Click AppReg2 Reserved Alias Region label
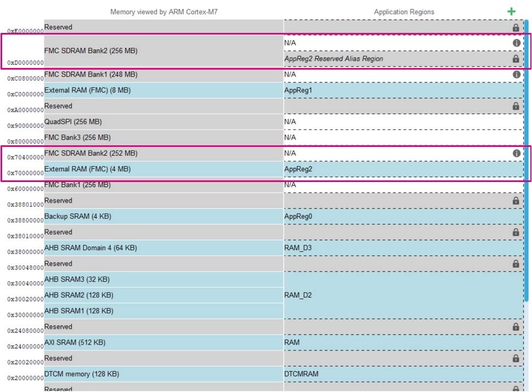This screenshot has width=532, height=392. coord(334,59)
